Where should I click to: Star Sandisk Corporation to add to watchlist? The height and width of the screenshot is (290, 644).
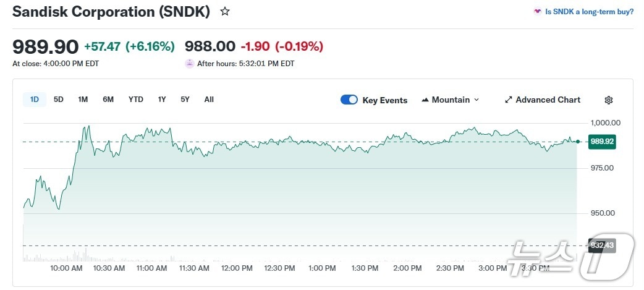pyautogui.click(x=225, y=11)
